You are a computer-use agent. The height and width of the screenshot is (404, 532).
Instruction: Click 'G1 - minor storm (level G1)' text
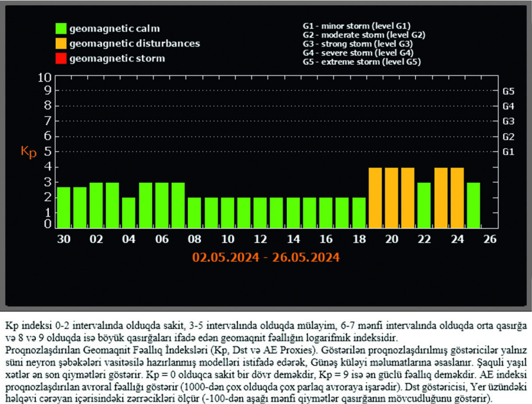[357, 26]
